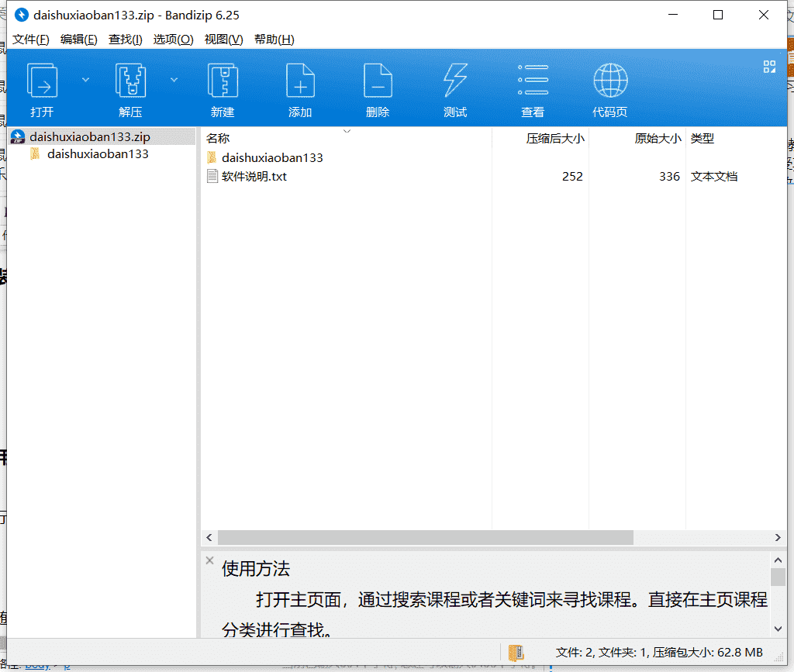Click the folder icon in the file list
Screen dimensions: 794x672
212,157
